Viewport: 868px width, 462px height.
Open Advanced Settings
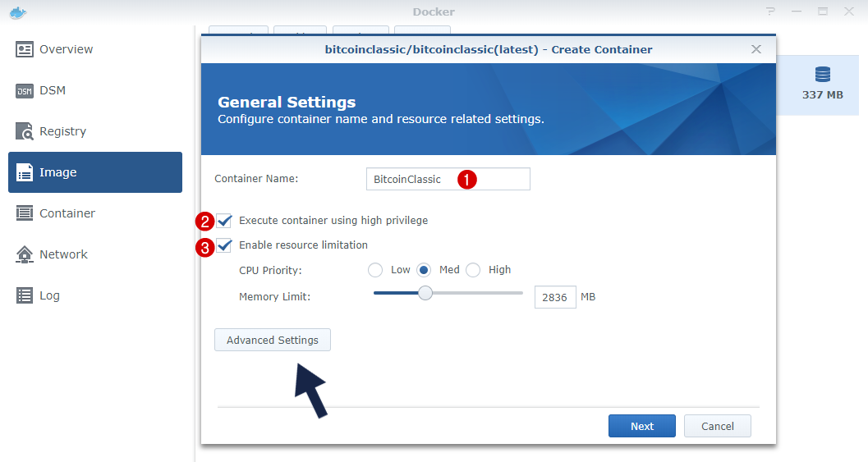coord(273,340)
